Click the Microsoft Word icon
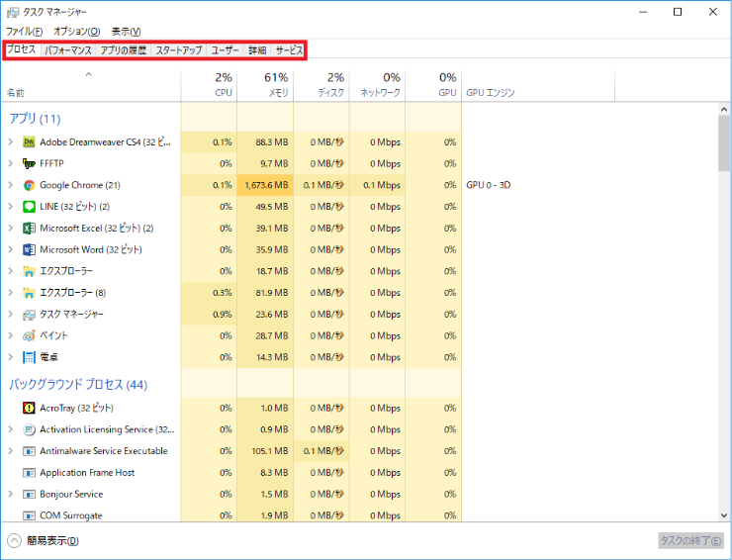Image resolution: width=732 pixels, height=560 pixels. (29, 250)
